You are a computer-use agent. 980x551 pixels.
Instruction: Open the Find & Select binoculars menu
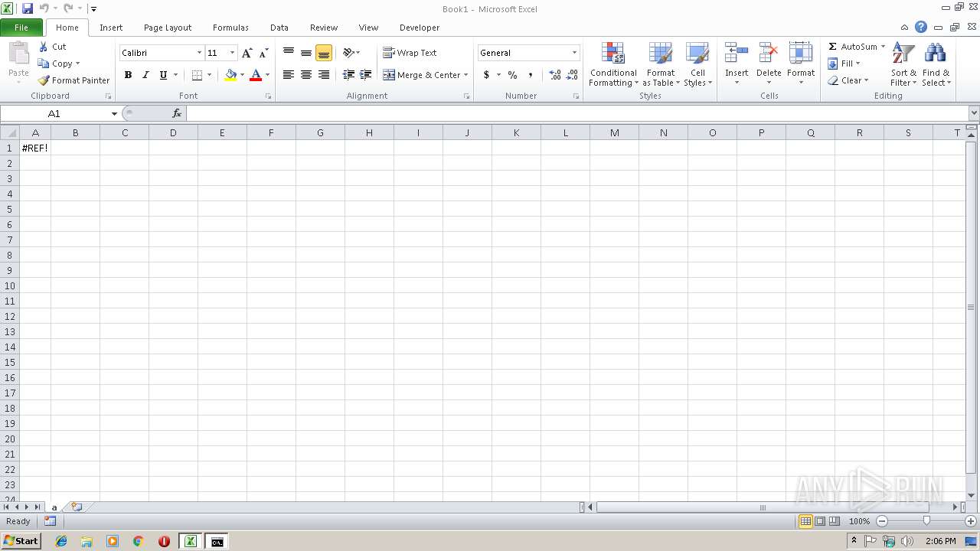[936, 64]
